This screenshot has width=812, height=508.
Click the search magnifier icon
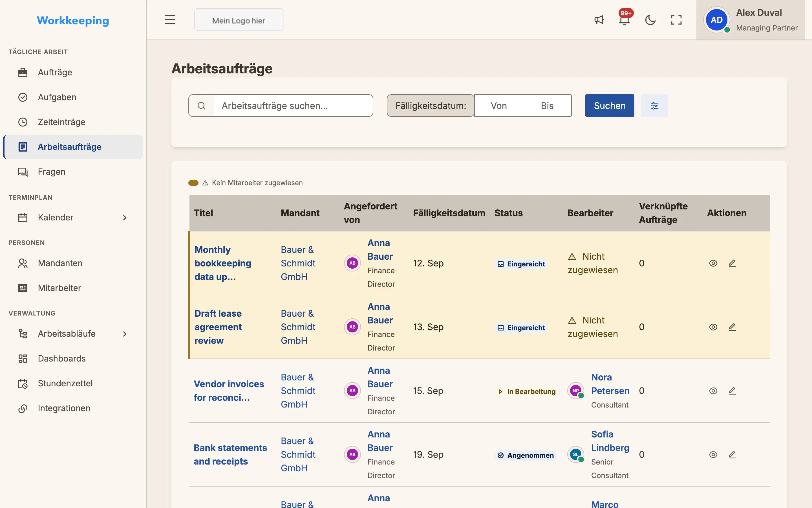(201, 106)
